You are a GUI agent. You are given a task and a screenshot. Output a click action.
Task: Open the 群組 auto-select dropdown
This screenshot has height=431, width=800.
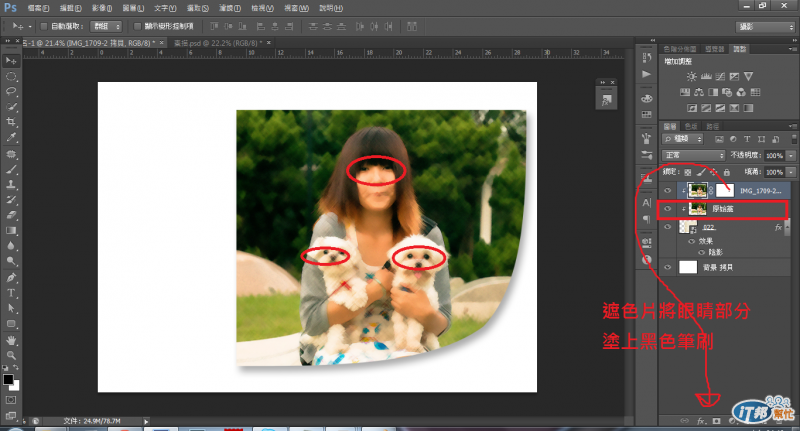pos(106,26)
